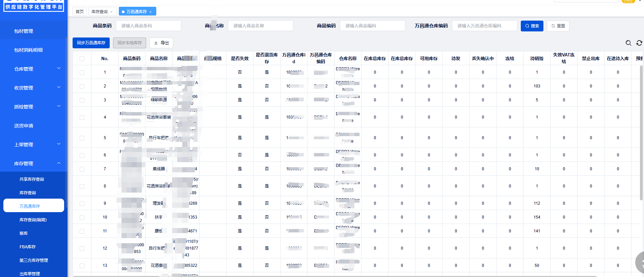
Task: Click the 商品条码 input field
Action: pos(148,26)
